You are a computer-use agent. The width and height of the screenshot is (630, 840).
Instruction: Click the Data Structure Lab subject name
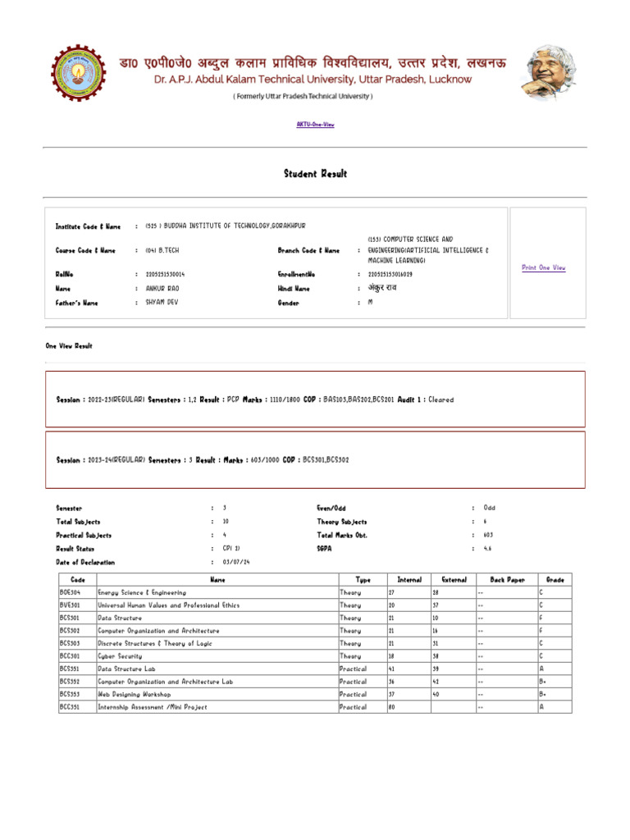tap(126, 669)
